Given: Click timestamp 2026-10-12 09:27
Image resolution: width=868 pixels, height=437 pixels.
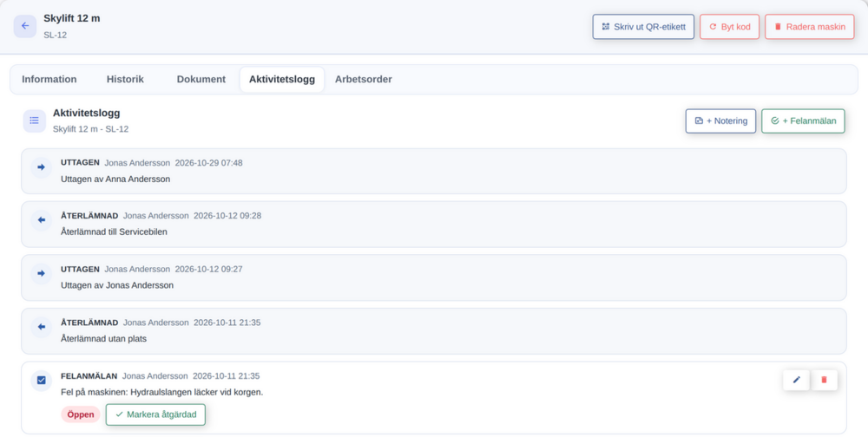Looking at the screenshot, I should (x=208, y=269).
